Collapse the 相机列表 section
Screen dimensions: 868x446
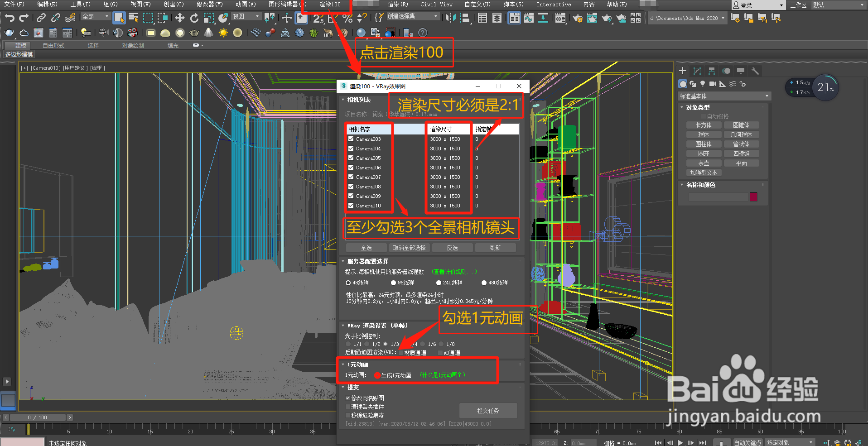(x=343, y=100)
